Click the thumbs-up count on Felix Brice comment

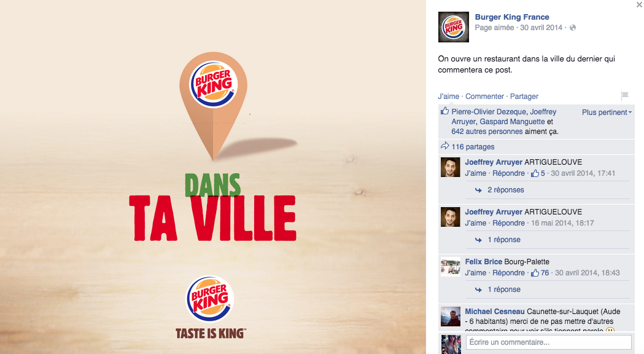coord(540,273)
